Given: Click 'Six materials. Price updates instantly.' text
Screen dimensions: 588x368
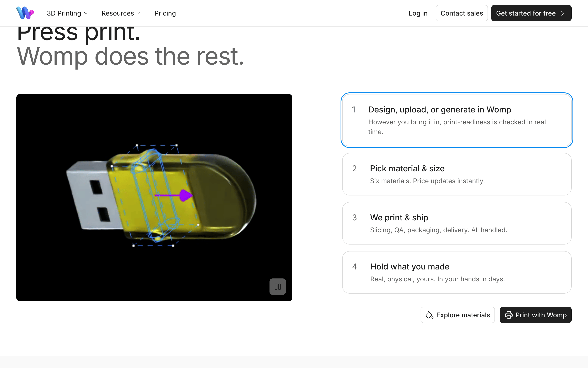Looking at the screenshot, I should tap(427, 181).
